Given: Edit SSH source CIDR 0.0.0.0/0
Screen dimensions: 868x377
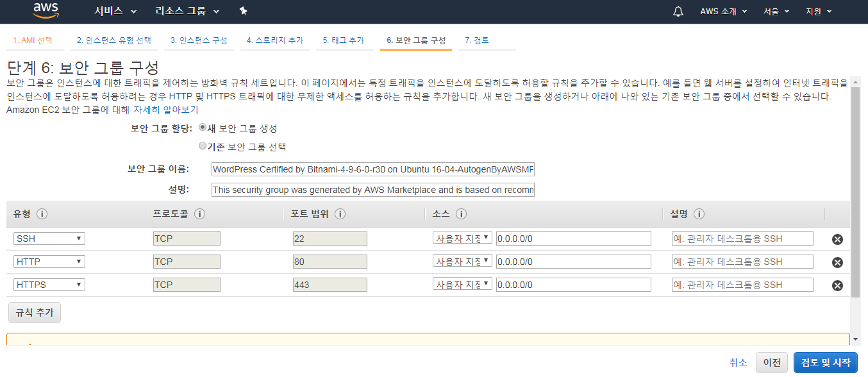Looking at the screenshot, I should (x=574, y=239).
